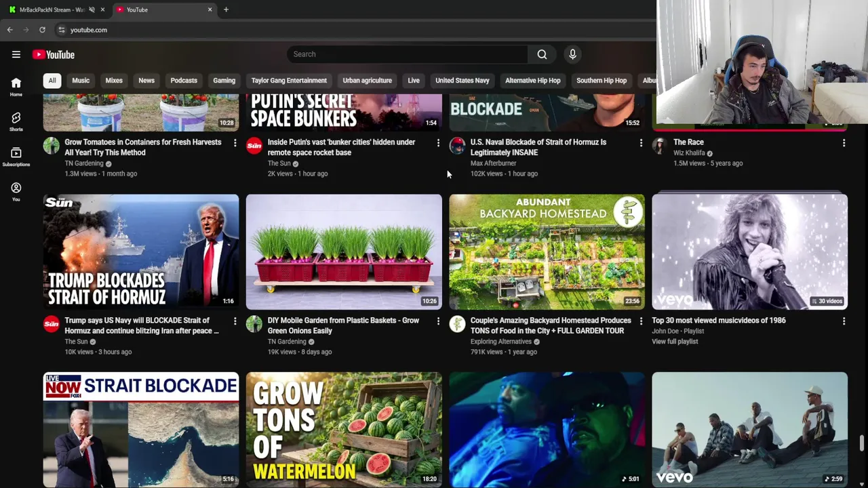Image resolution: width=868 pixels, height=488 pixels.
Task: Open the YouTube hamburger guide menu
Action: point(16,54)
